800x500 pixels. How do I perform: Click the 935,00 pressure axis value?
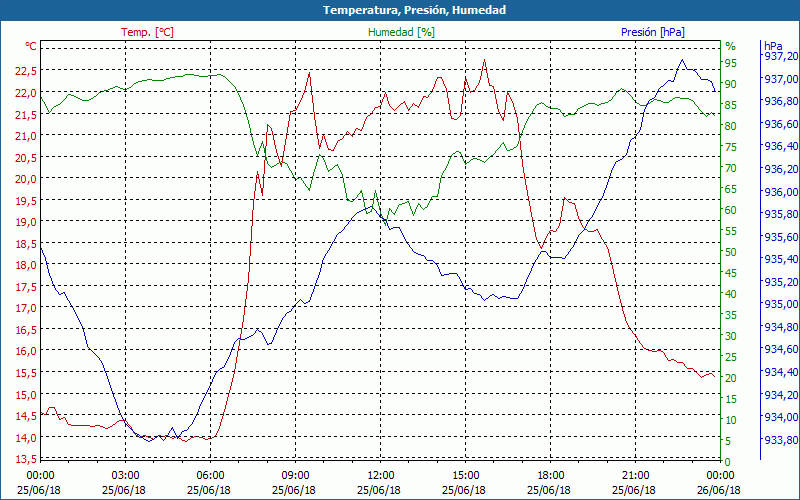point(780,305)
